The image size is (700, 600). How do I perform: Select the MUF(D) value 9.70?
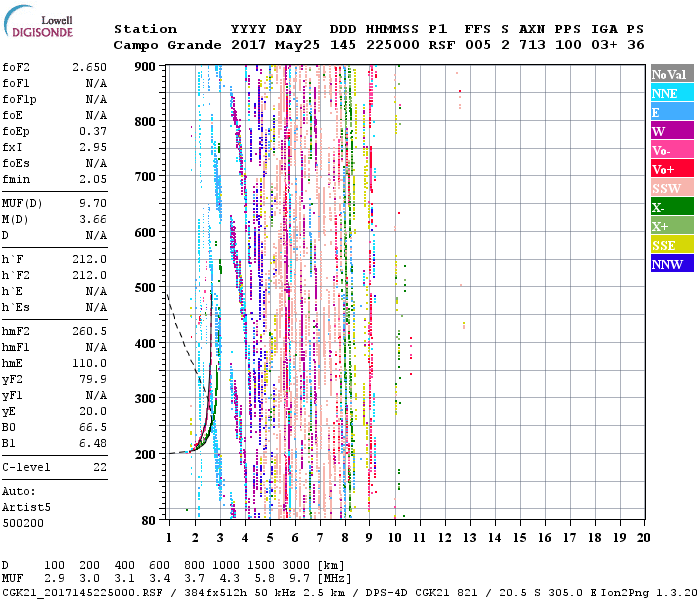tap(92, 202)
